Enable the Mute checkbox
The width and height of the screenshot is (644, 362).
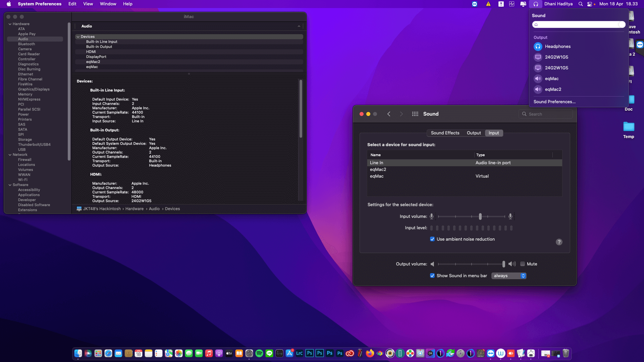pos(523,264)
